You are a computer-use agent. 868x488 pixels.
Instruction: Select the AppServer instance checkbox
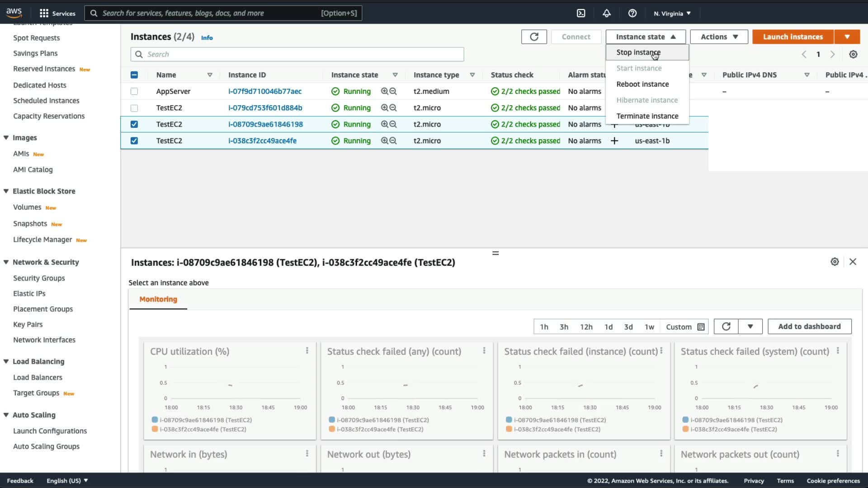point(134,91)
